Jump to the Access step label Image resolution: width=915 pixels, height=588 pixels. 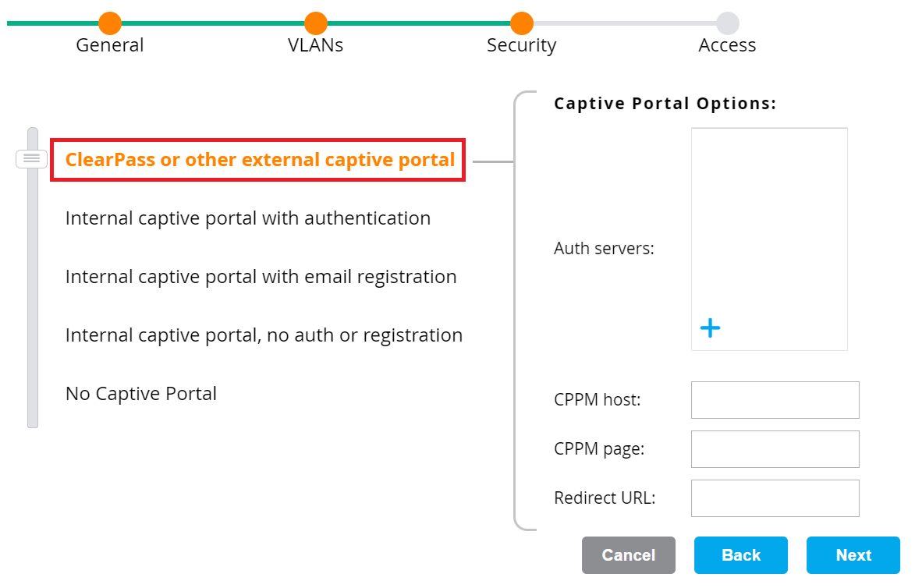click(x=727, y=45)
